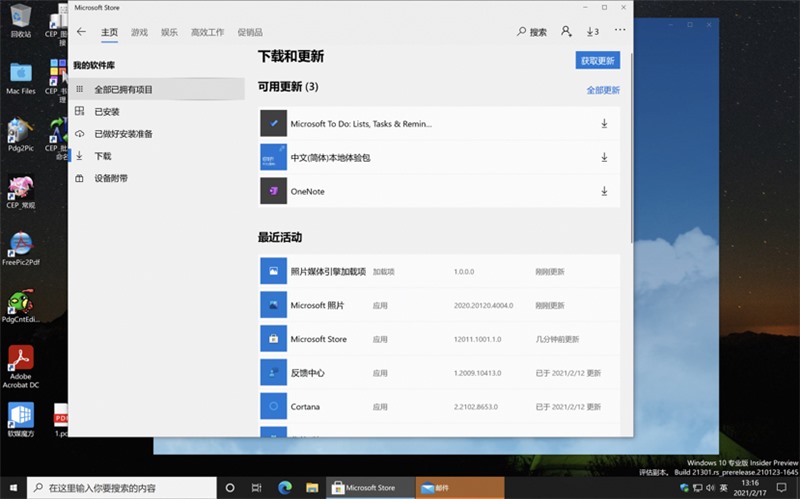Click the Cortana app icon in list
The image size is (800, 499).
pos(273,406)
